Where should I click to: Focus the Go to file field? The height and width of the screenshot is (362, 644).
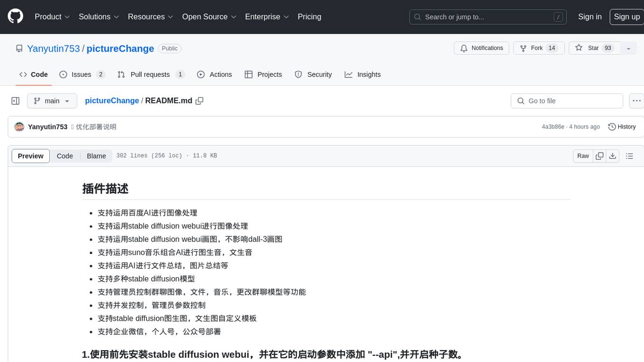coord(567,101)
